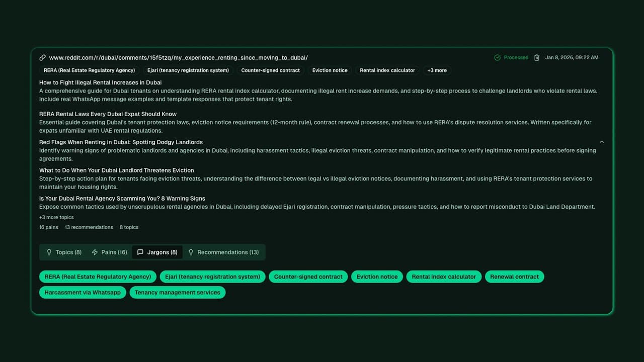644x362 pixels.
Task: Expand the '+3 more' jargon tags
Action: point(437,70)
